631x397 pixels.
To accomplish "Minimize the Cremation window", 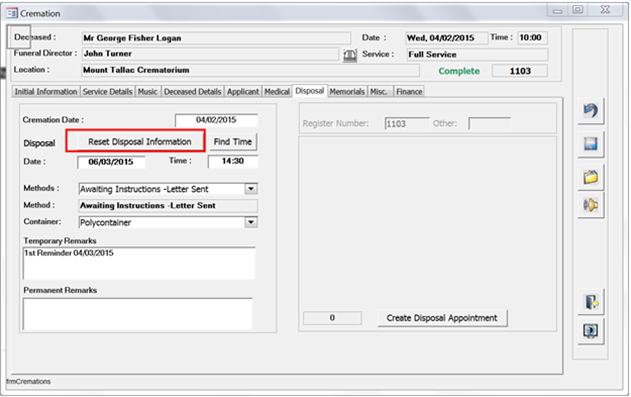I will 557,10.
